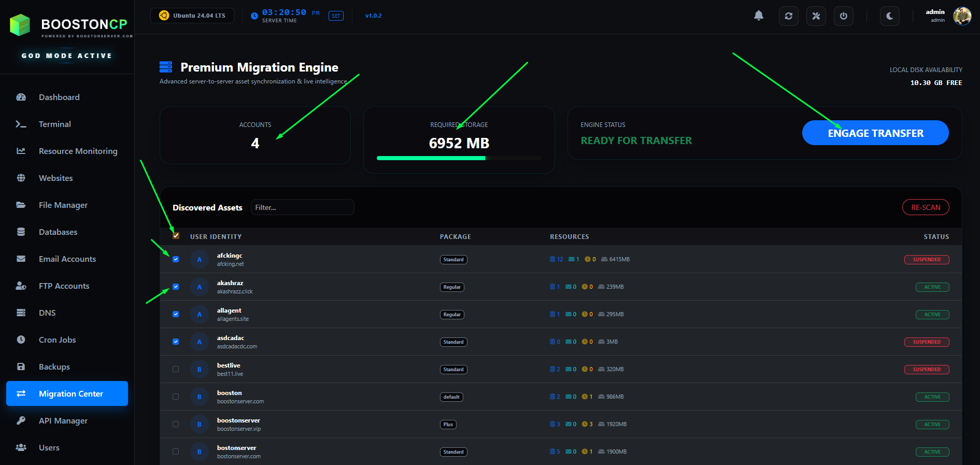Click the server time SET button
Screen dimensions: 980x465
(x=336, y=16)
